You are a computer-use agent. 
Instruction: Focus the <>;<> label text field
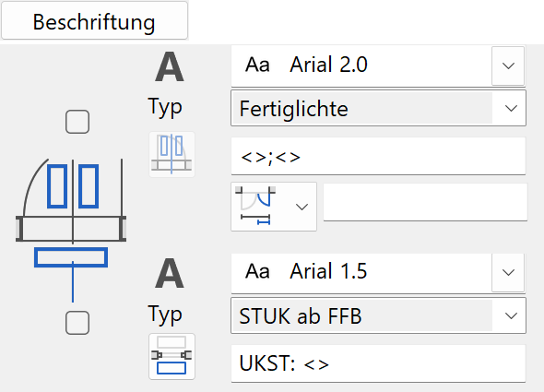coord(378,156)
